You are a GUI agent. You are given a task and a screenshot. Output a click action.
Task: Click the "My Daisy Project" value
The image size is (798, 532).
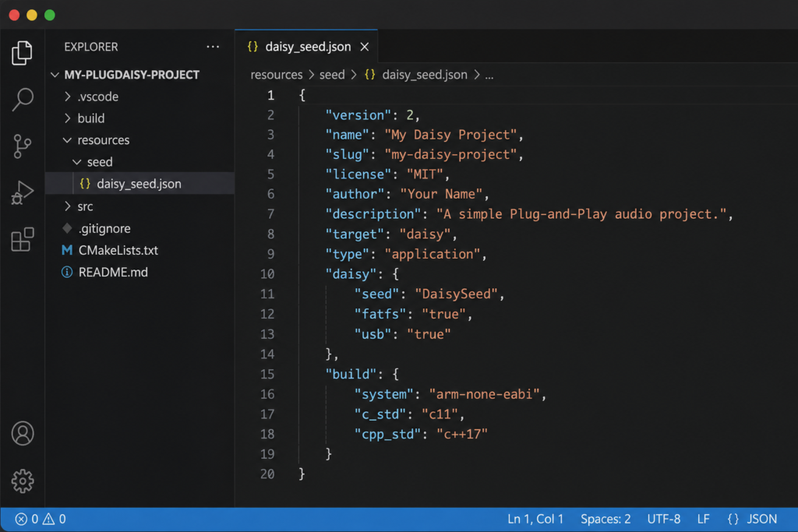coord(450,135)
